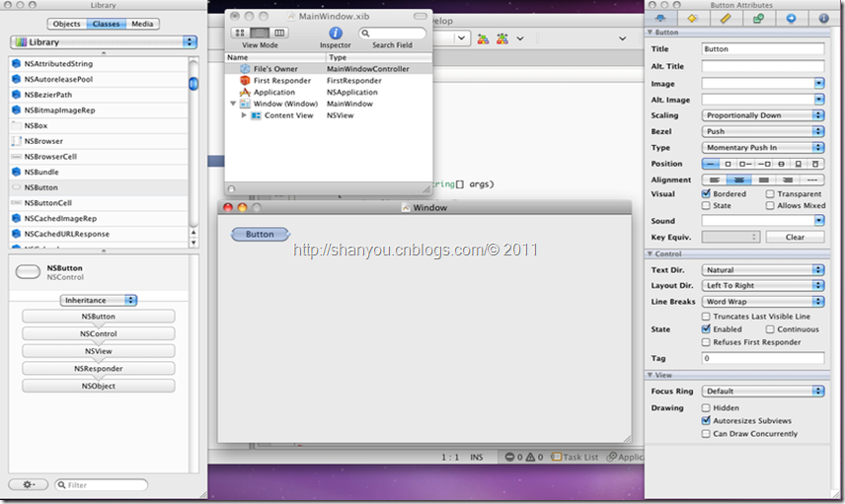845x504 pixels.
Task: Select natural alignment dashes icon
Action: (x=812, y=180)
